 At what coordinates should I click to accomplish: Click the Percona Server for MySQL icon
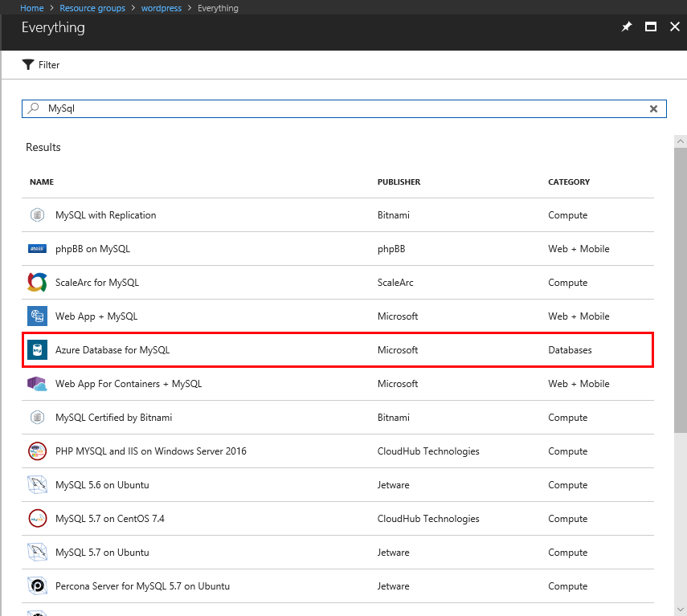pos(37,585)
